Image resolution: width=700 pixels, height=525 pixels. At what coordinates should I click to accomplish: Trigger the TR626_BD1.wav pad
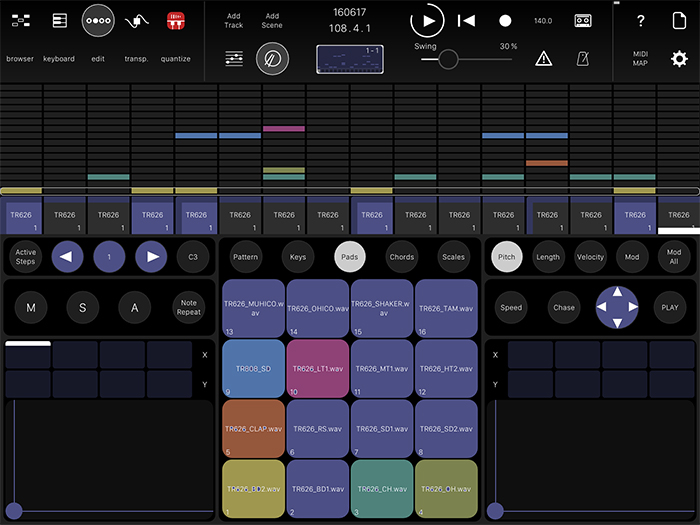pyautogui.click(x=318, y=489)
